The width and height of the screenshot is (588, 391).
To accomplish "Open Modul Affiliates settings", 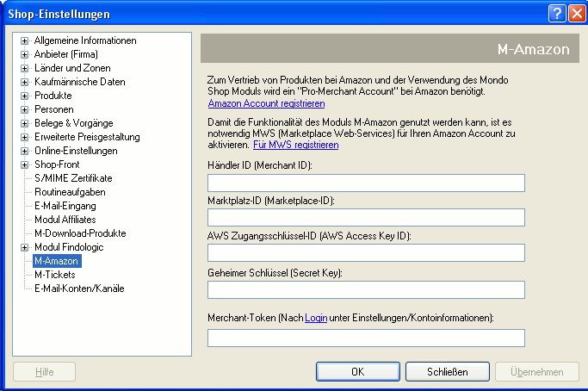I will (65, 220).
